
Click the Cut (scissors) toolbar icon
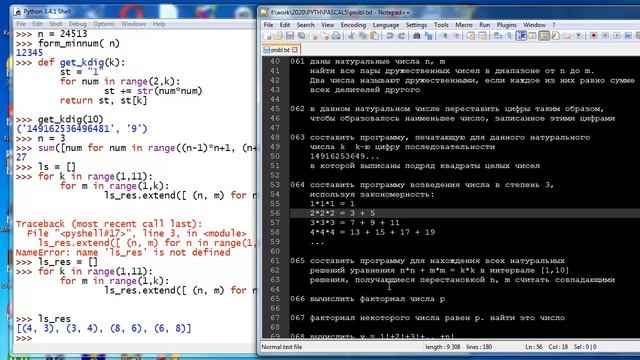click(x=351, y=36)
